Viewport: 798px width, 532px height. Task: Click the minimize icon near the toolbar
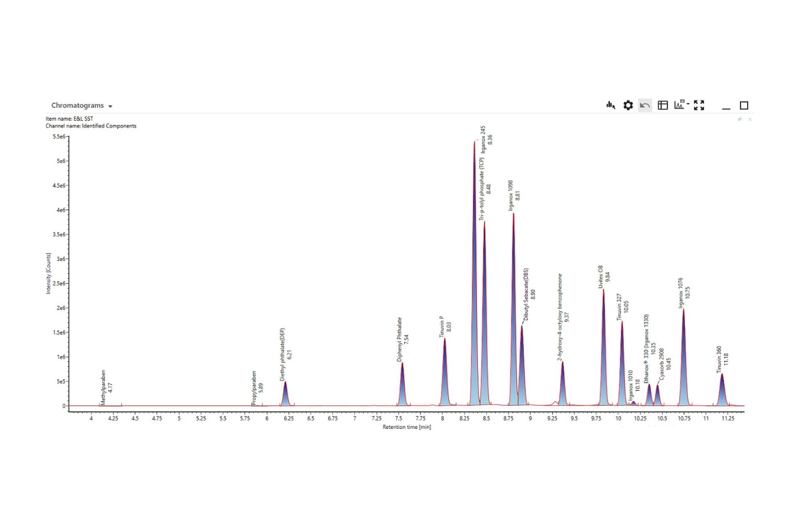[727, 107]
